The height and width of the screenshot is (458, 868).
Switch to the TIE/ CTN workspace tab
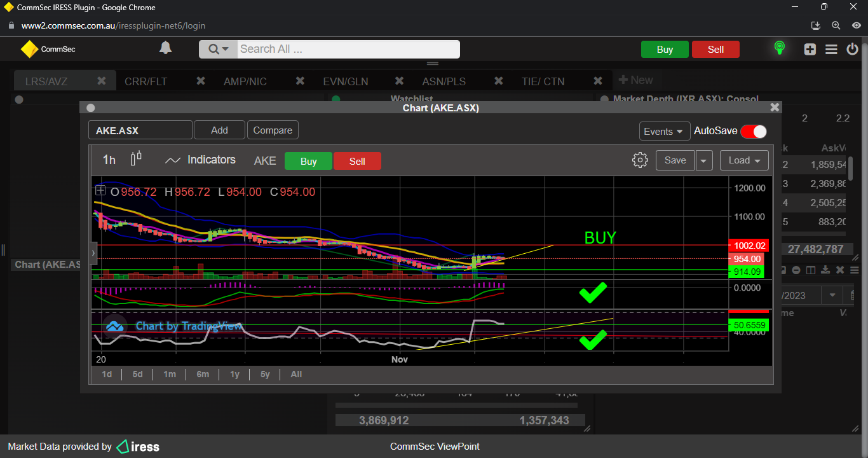coord(543,81)
